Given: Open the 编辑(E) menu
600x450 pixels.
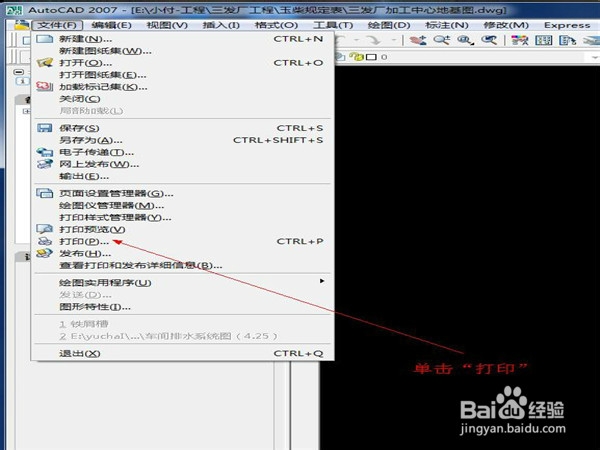Looking at the screenshot, I should click(x=111, y=25).
